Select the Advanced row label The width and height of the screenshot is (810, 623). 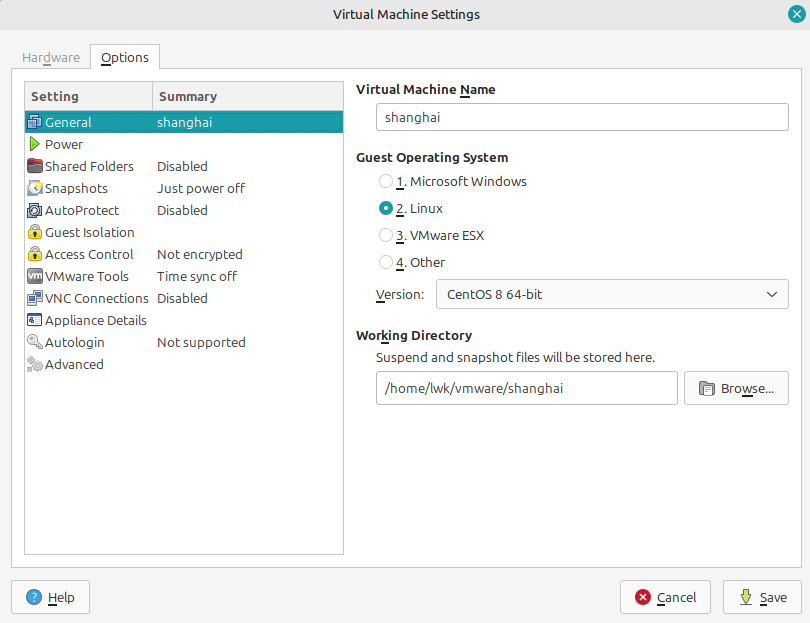[74, 365]
